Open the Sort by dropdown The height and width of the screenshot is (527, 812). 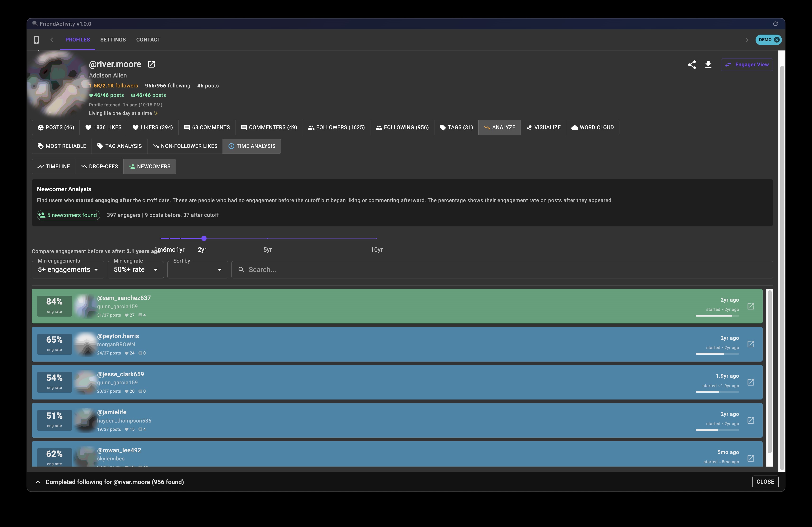pos(197,269)
